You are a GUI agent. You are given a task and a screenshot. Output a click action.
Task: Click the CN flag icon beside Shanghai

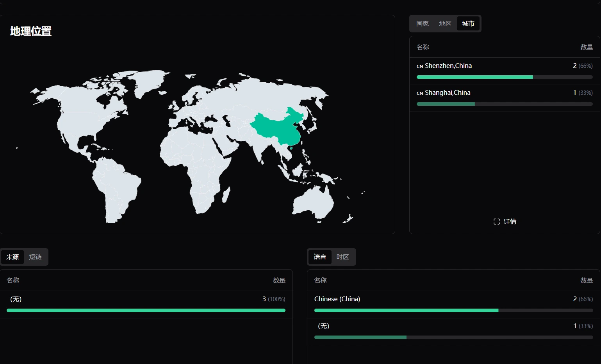(420, 93)
